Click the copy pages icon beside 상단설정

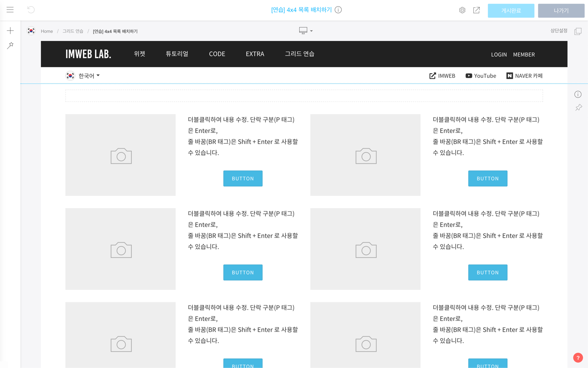pyautogui.click(x=578, y=31)
